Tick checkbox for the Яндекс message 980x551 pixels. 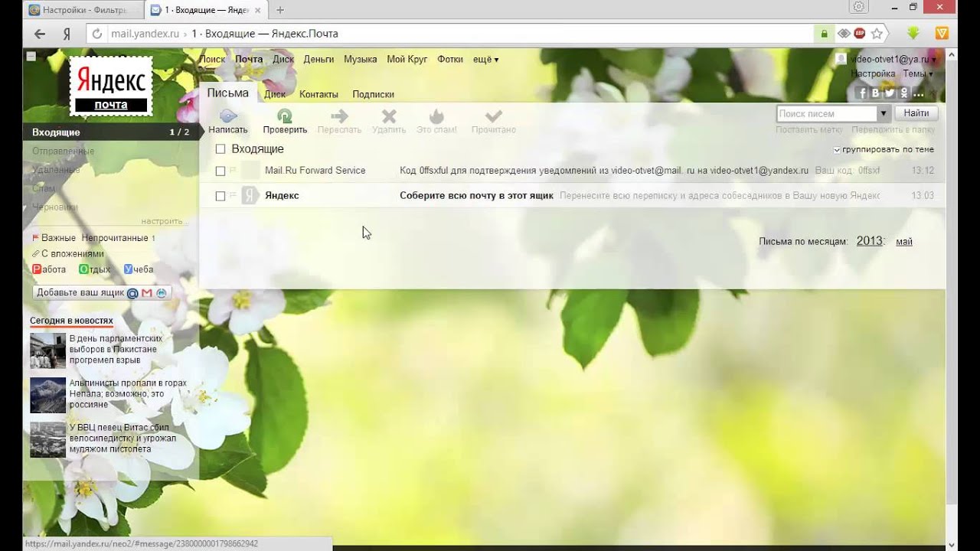tap(220, 196)
